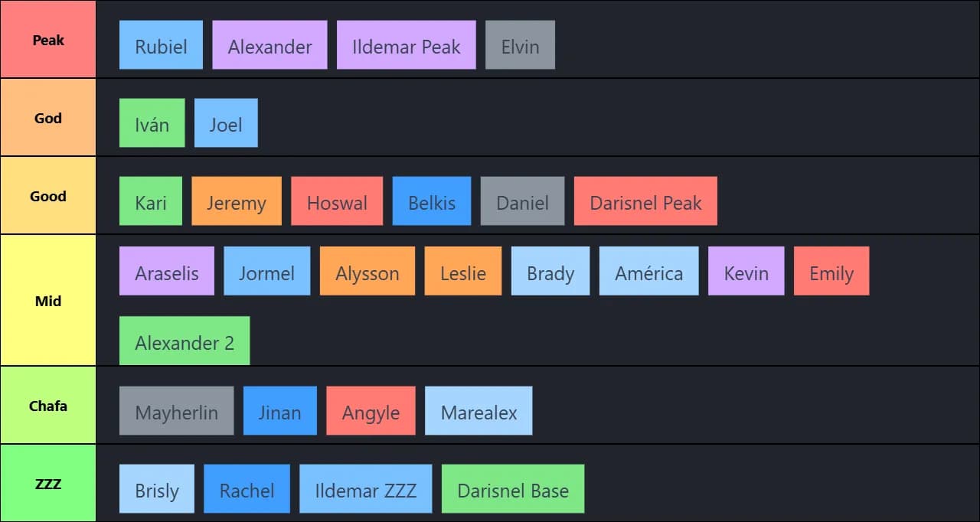Screen dimensions: 980x522
Task: Click the red Peak tier label
Action: coord(48,40)
